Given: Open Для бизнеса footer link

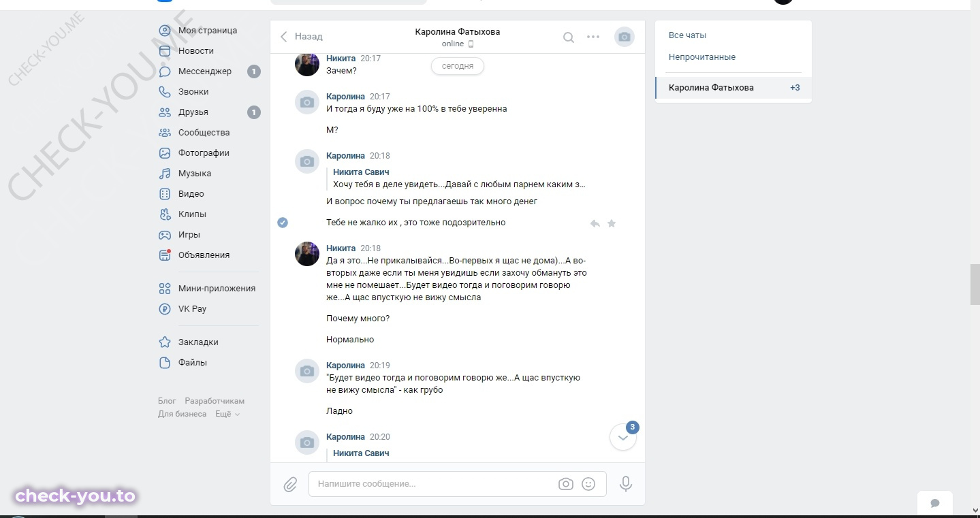Looking at the screenshot, I should 183,414.
